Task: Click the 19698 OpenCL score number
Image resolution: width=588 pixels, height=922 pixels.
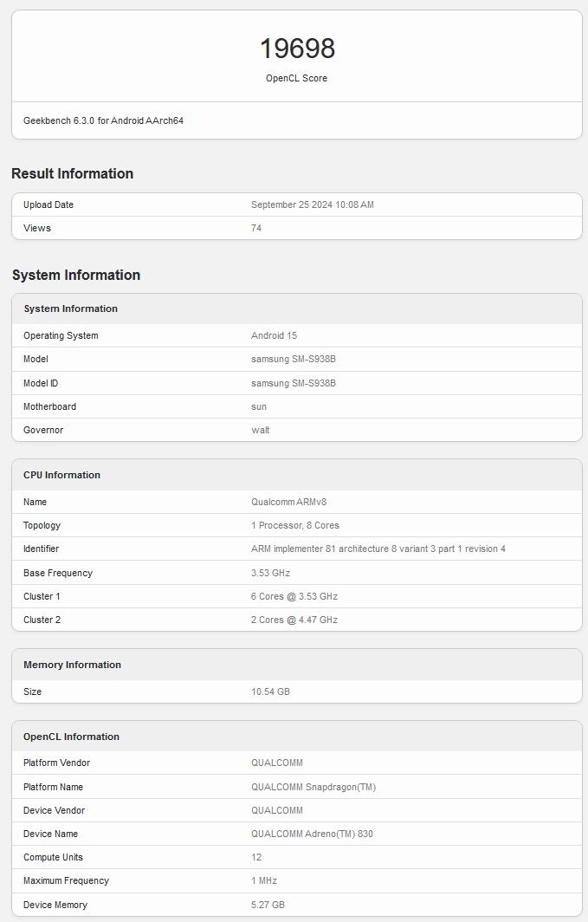Action: pos(297,49)
